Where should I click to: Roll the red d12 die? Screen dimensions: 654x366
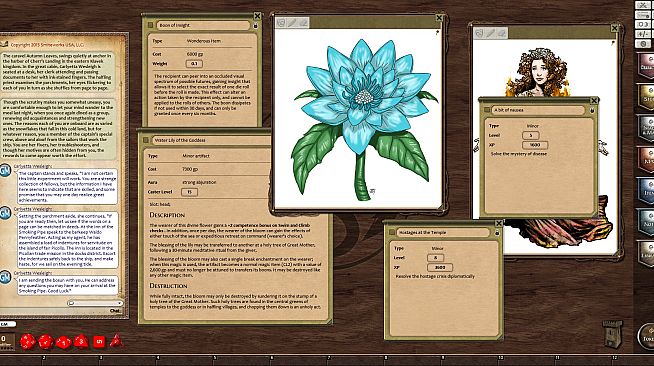point(45,342)
